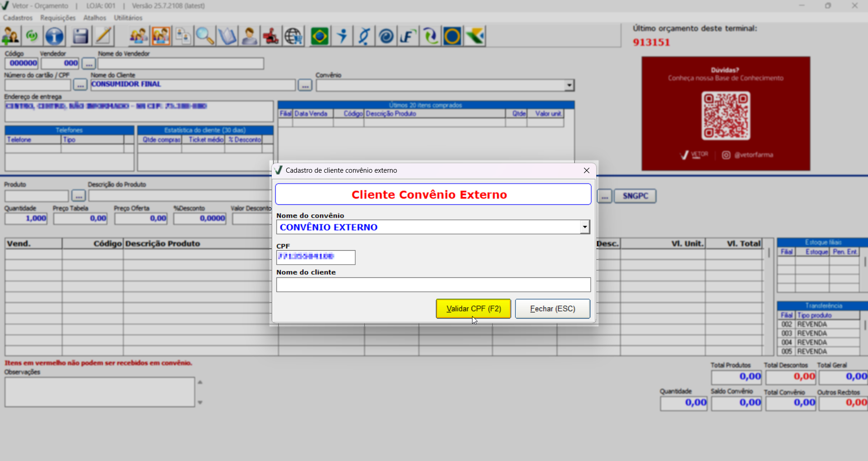Click the Quantidade field showing 1,000
This screenshot has width=868, height=461.
(26, 218)
